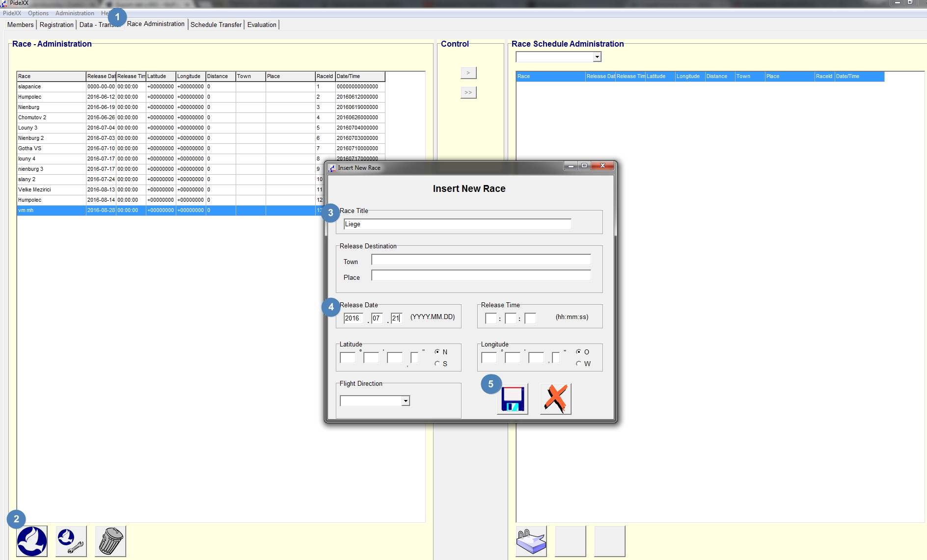Click the race schedule notepad icon
927x560 pixels.
[x=531, y=541]
